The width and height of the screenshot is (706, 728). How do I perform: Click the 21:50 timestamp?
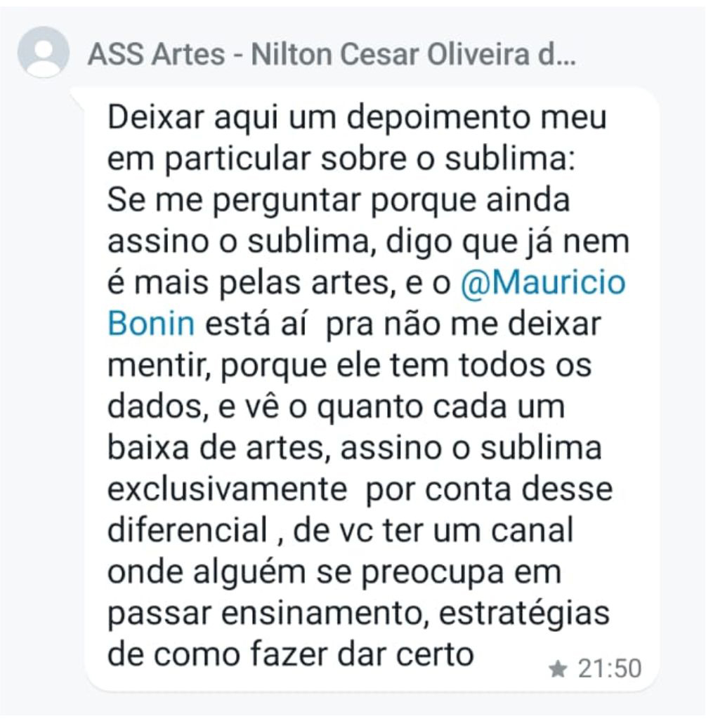[611, 668]
